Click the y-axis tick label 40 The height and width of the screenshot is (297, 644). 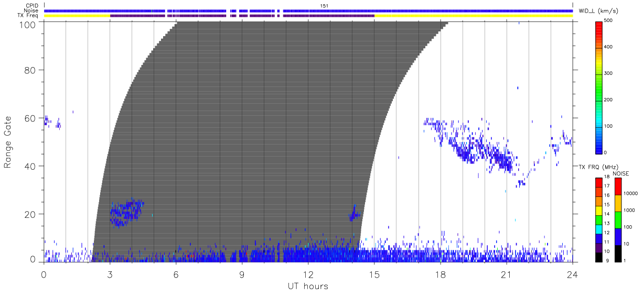30,166
